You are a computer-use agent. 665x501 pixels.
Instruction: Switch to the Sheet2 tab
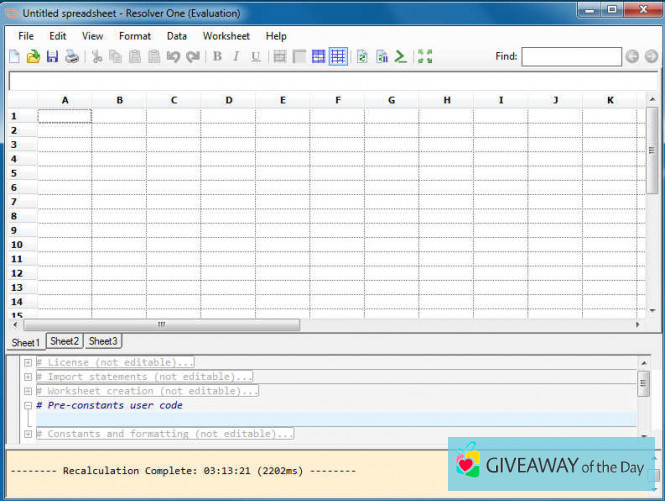click(65, 342)
